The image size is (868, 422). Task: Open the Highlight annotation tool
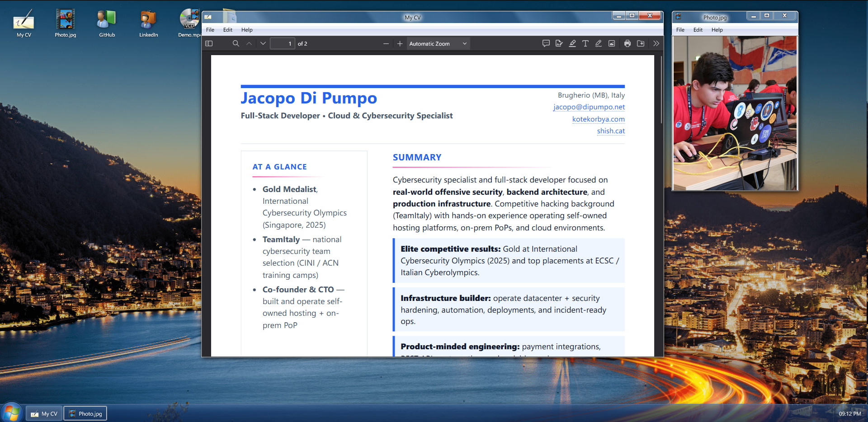[x=572, y=43]
